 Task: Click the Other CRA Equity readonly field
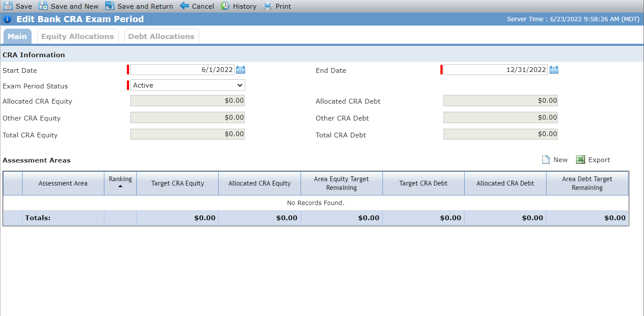pos(188,117)
